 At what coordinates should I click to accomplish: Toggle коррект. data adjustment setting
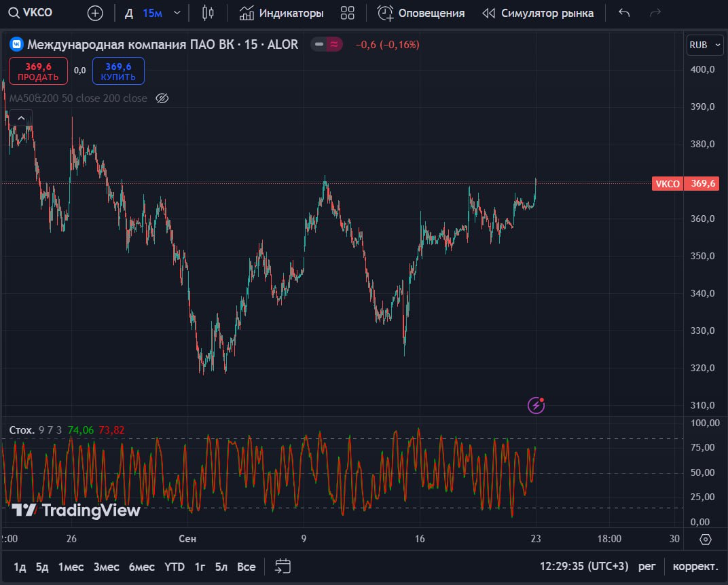(695, 567)
